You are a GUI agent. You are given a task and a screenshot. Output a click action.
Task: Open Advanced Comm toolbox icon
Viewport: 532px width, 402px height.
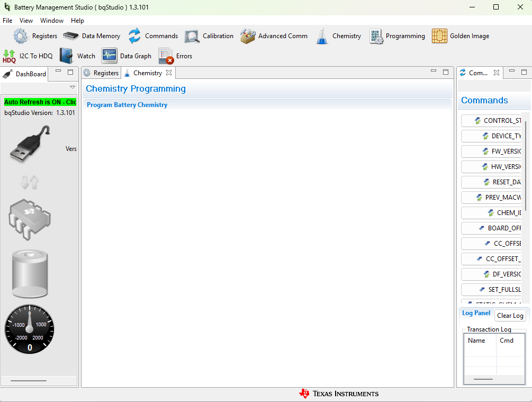[x=248, y=36]
